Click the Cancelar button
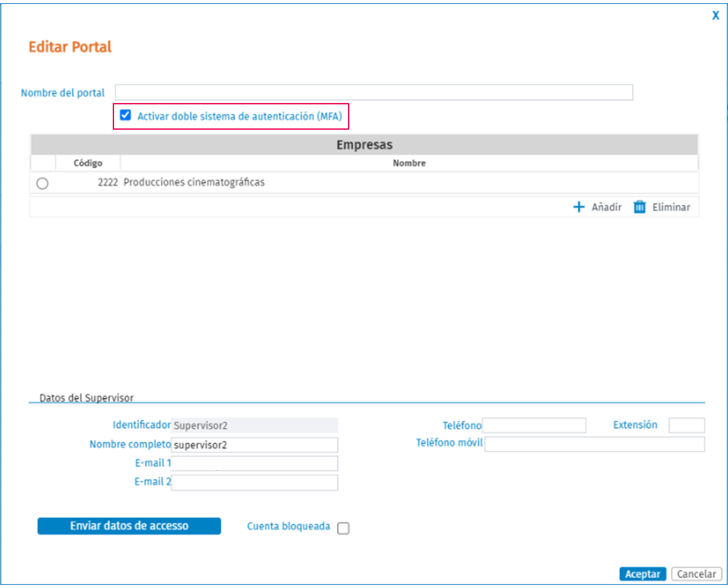The width and height of the screenshot is (728, 588). pos(697,574)
